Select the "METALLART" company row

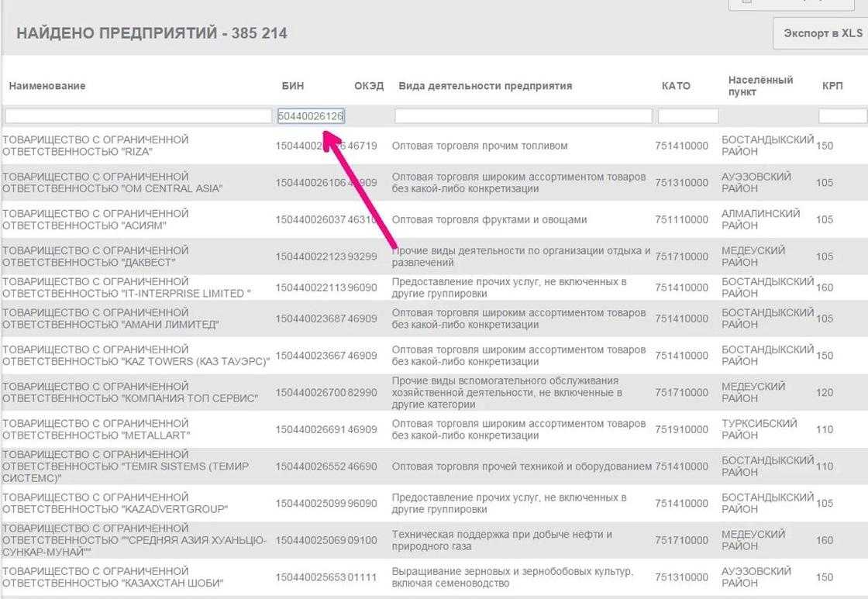(x=434, y=429)
